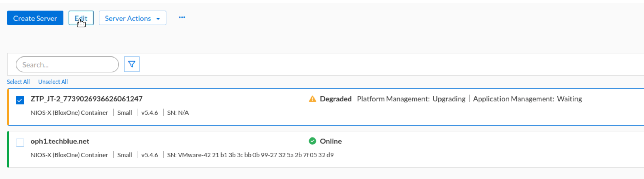Expand the Server Actions dropdown
The image size is (644, 179).
click(x=132, y=18)
